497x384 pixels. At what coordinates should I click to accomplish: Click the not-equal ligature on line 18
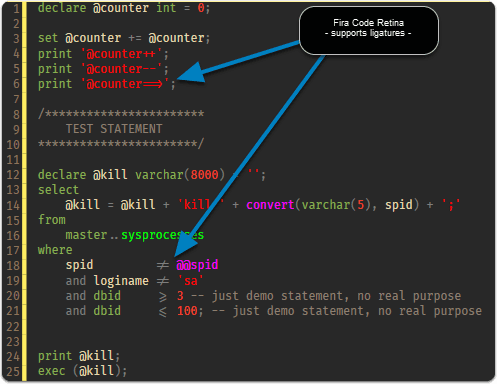pos(163,265)
